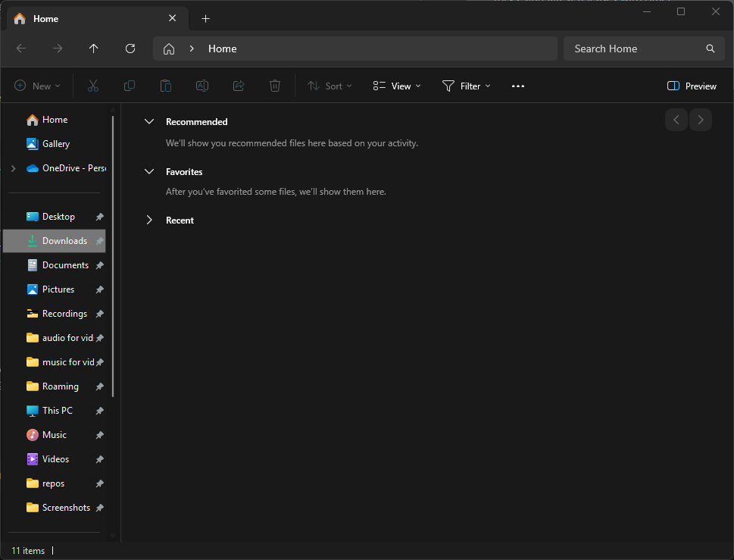Select the Home tab title

point(46,19)
